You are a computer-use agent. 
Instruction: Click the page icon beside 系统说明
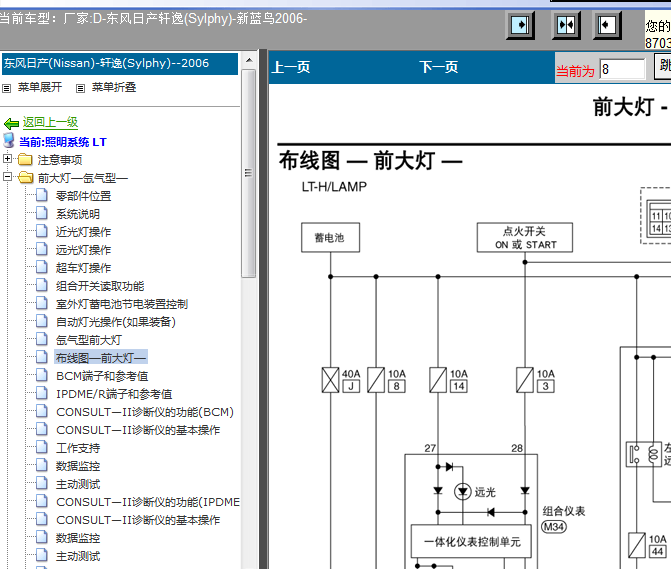42,213
